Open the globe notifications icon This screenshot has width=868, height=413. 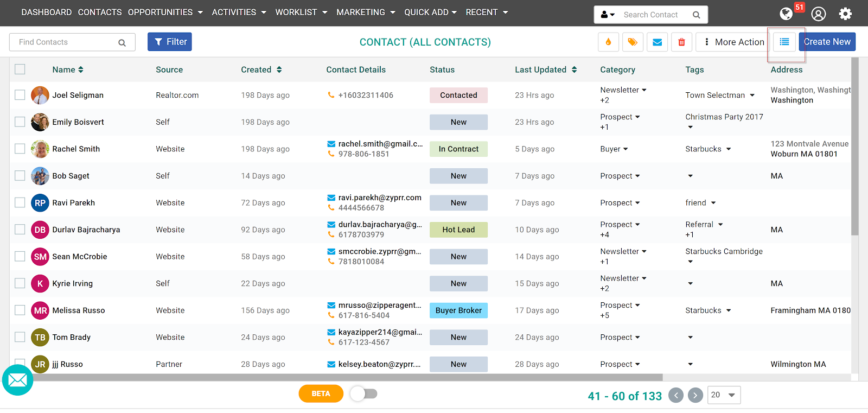point(786,14)
